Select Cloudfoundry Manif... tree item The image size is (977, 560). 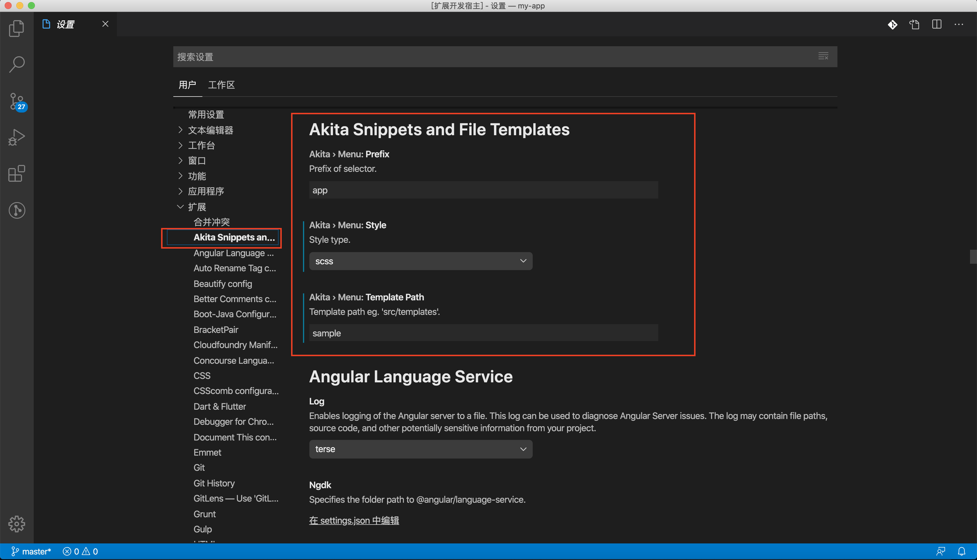235,345
